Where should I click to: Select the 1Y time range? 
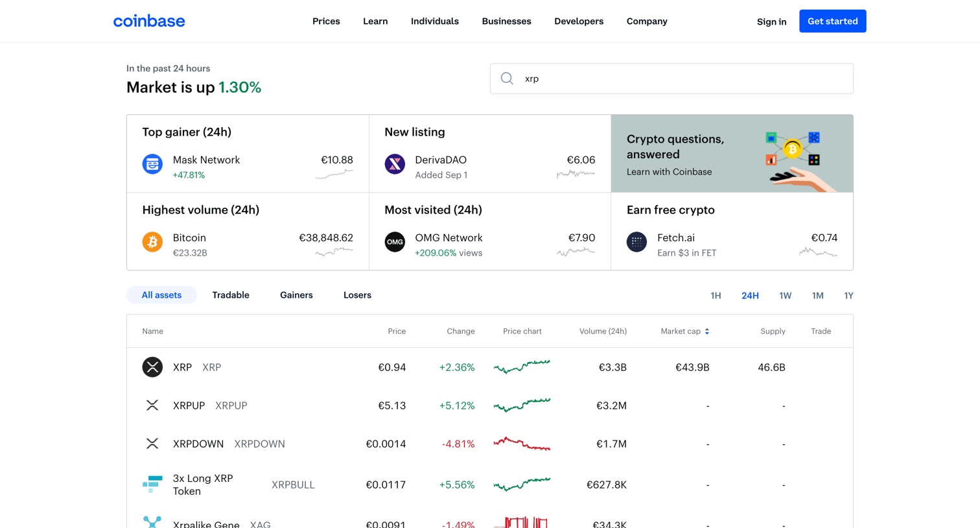(848, 295)
